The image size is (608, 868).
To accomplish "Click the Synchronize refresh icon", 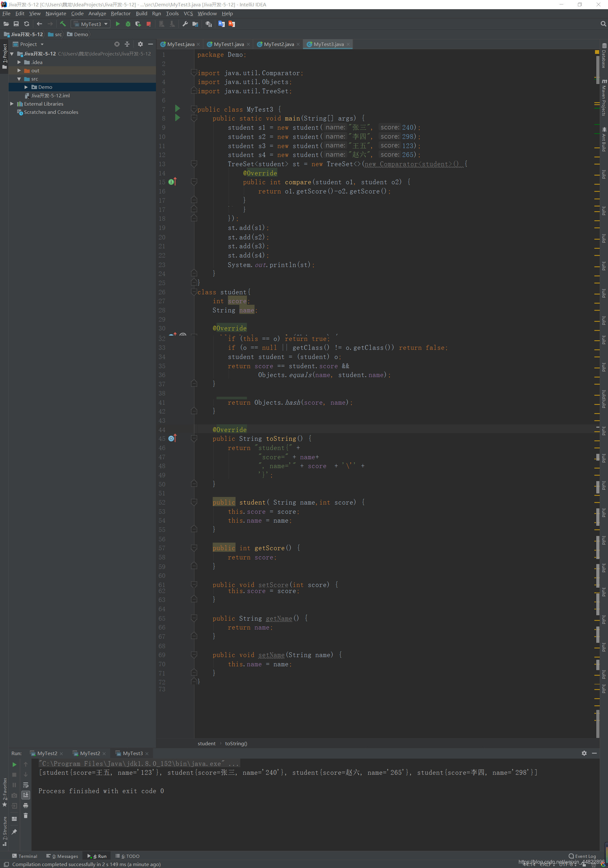I will coord(26,24).
